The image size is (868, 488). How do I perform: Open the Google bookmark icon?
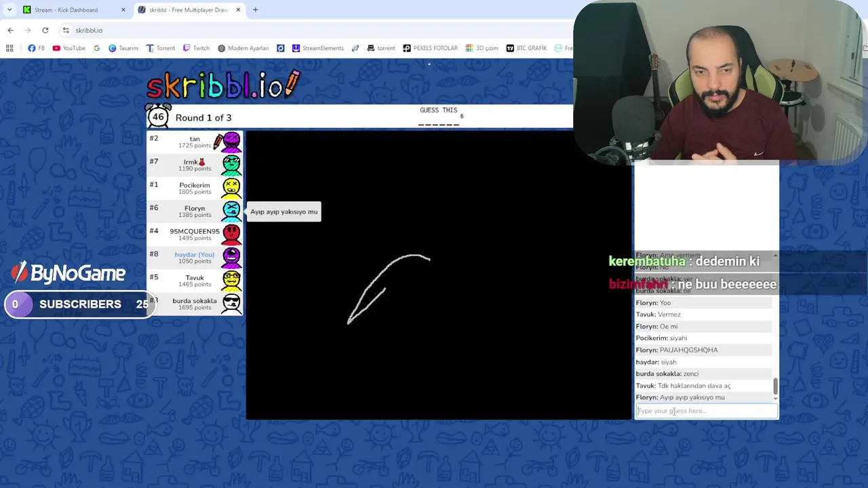tap(97, 48)
